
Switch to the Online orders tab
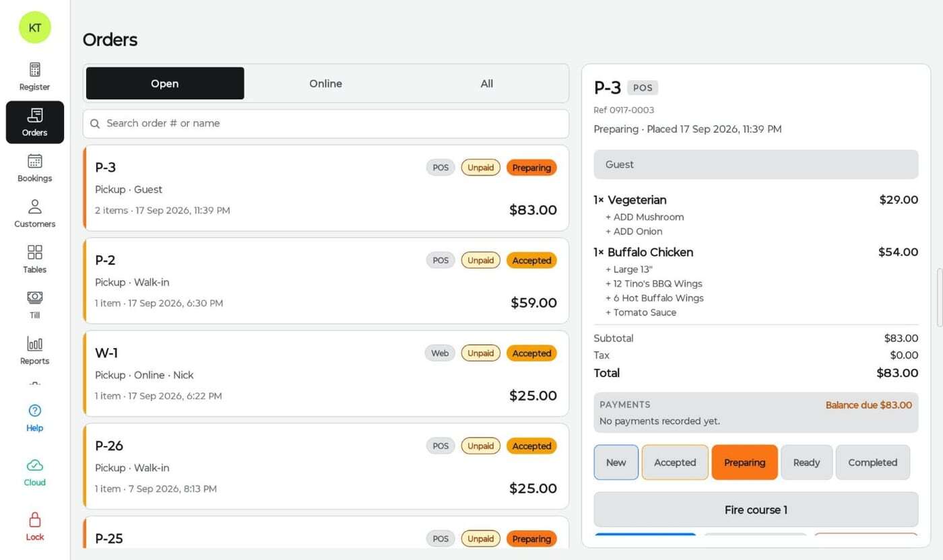[325, 83]
